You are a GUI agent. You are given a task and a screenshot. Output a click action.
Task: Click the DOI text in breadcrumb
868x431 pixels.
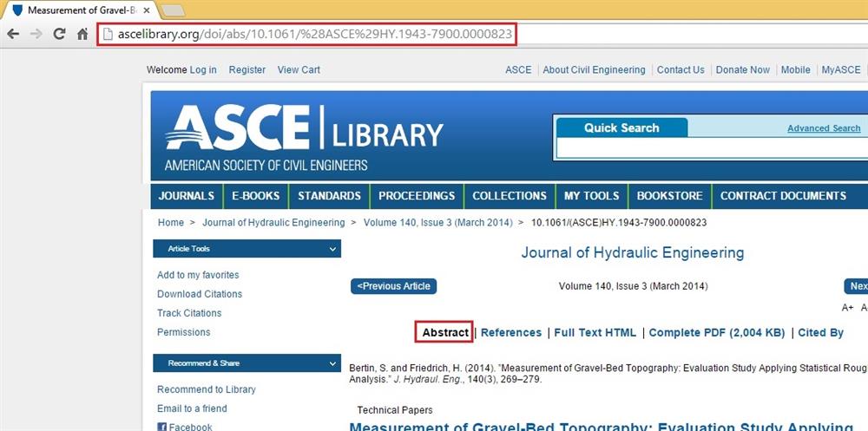click(619, 222)
